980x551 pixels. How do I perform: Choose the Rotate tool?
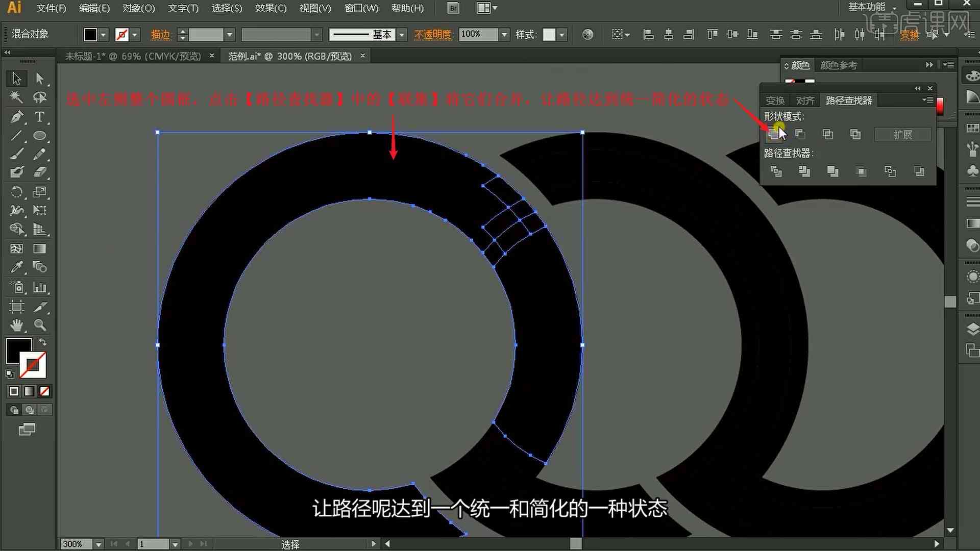coord(16,192)
